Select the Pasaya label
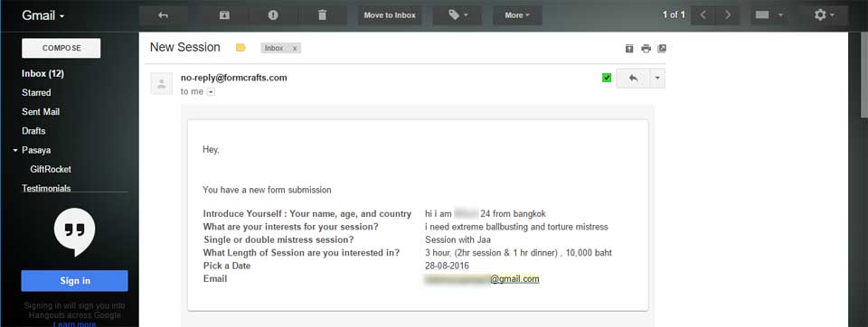The height and width of the screenshot is (327, 868). (36, 150)
